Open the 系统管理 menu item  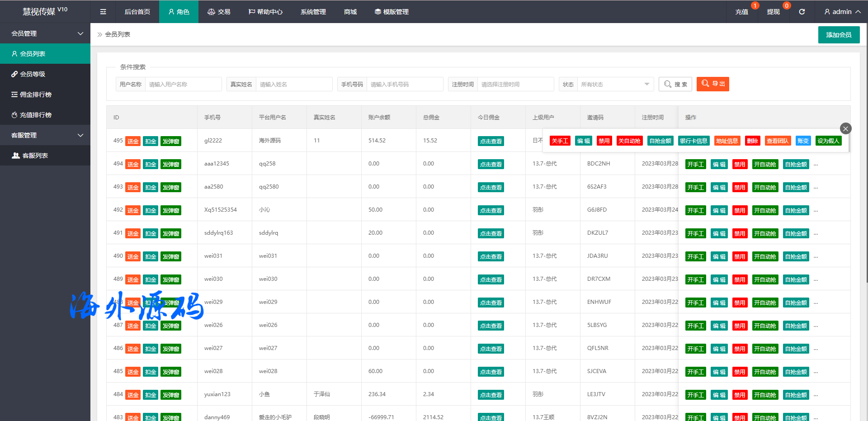[313, 12]
